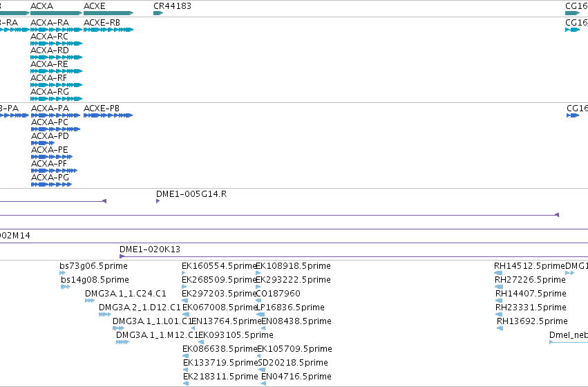Image resolution: width=588 pixels, height=387 pixels.
Task: Click the ACXA-PD protein feature
Action: 43,143
